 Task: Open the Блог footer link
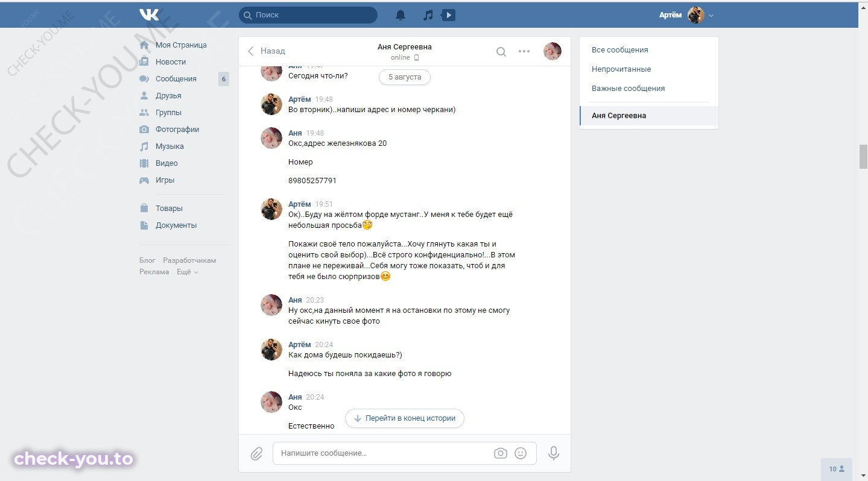pos(147,260)
